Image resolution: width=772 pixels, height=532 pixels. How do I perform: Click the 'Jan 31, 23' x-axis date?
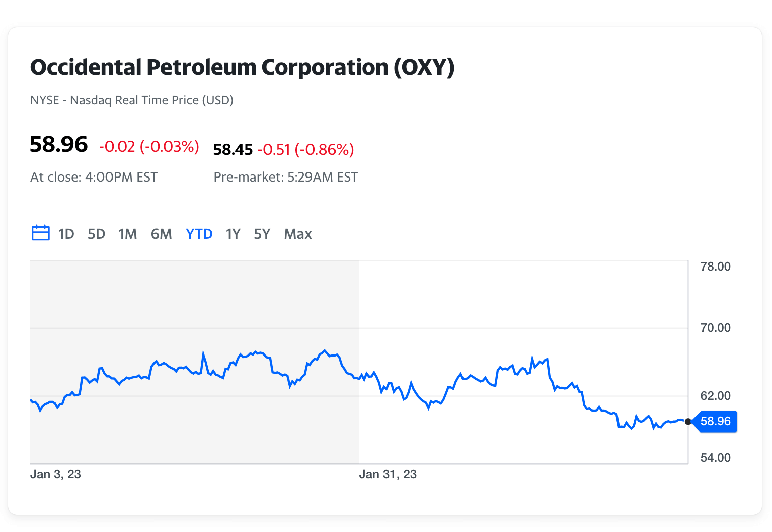pos(388,474)
